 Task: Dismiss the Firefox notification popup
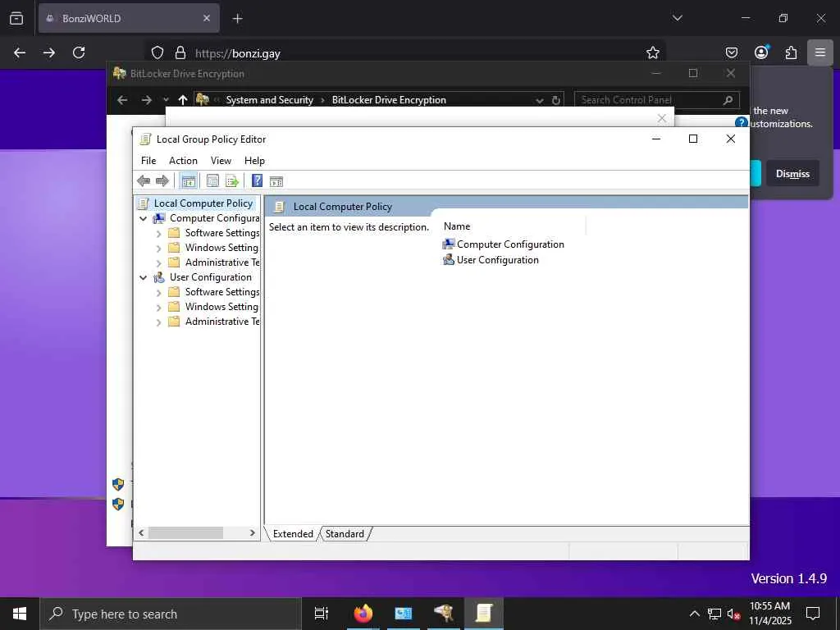[x=792, y=174]
